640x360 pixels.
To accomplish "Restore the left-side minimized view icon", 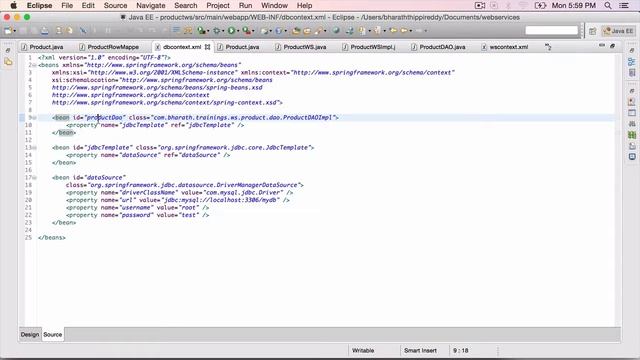I will pos(8,50).
